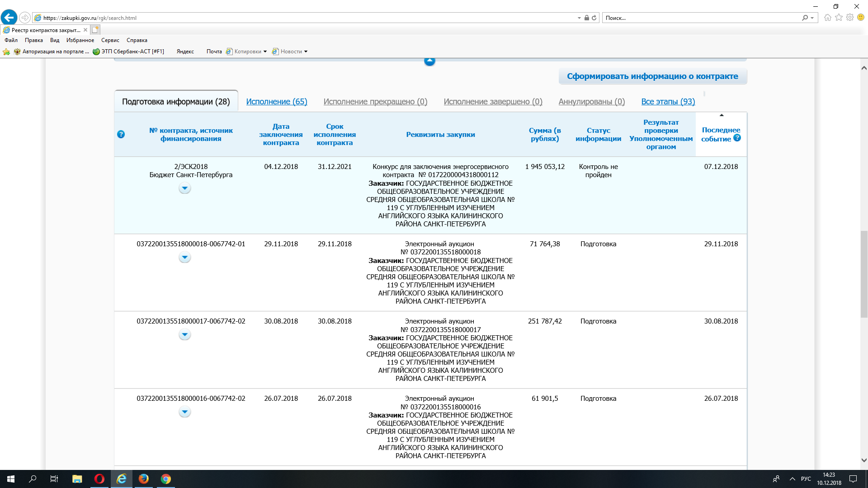Open Task View on taskbar

(54, 479)
